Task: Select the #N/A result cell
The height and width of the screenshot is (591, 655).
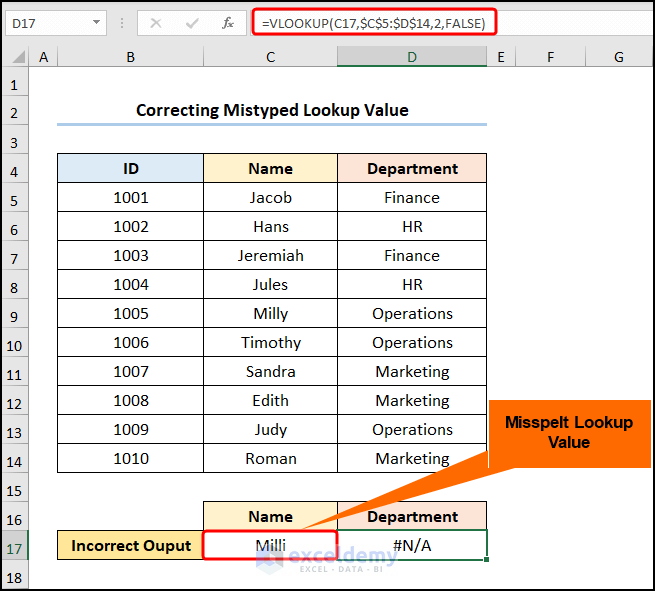Action: pyautogui.click(x=412, y=545)
